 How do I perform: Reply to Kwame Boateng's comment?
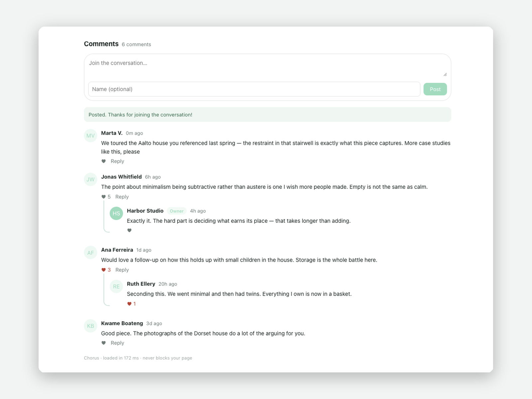coord(117,343)
